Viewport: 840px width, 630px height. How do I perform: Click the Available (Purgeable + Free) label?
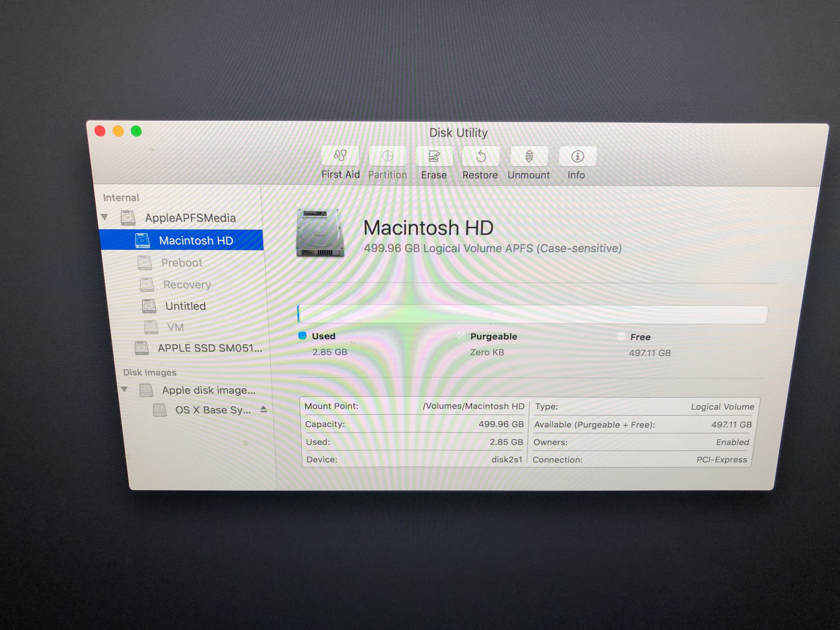point(595,425)
